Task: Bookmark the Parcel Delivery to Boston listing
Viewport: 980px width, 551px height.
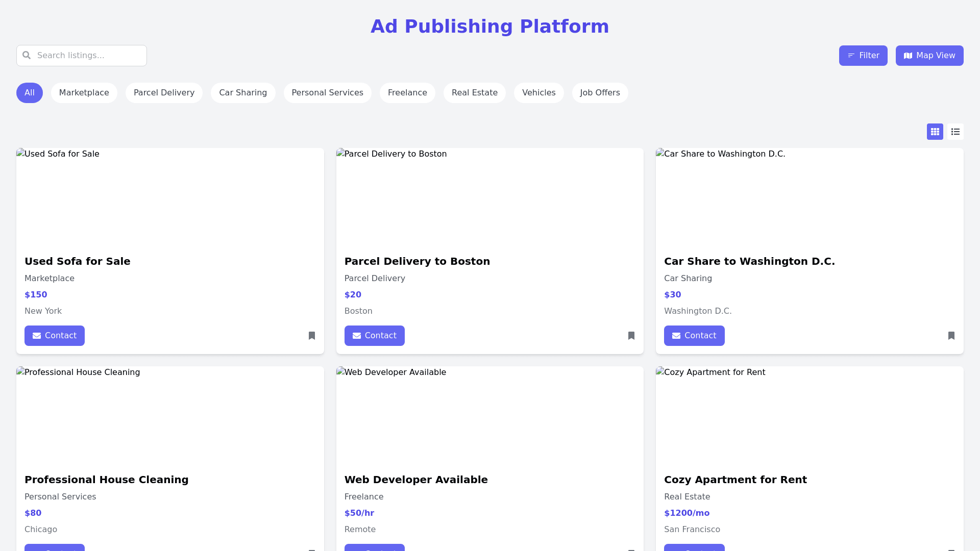Action: point(631,336)
